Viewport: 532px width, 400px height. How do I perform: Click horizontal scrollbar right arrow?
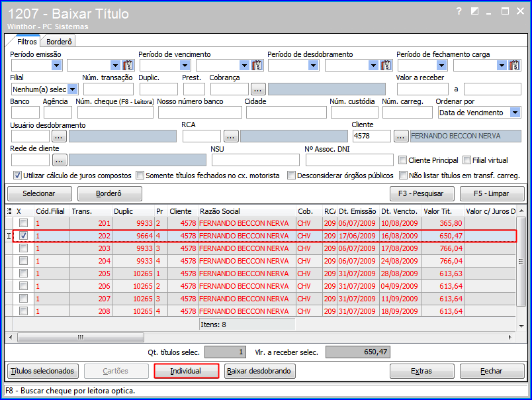tap(510, 337)
